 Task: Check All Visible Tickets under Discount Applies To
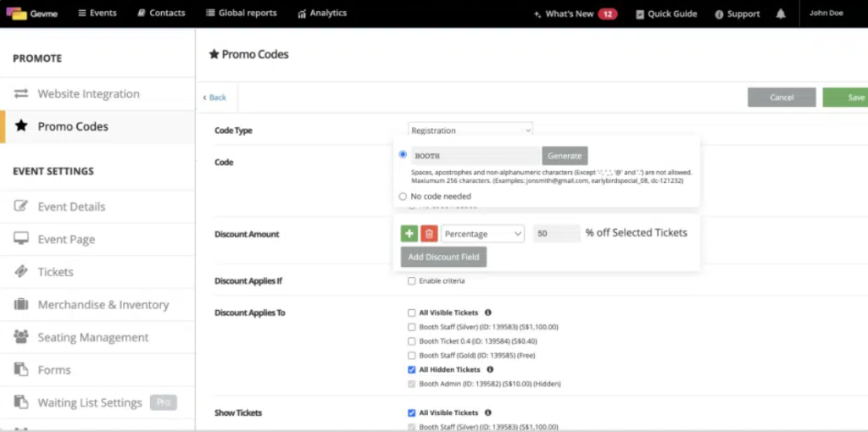pyautogui.click(x=411, y=313)
